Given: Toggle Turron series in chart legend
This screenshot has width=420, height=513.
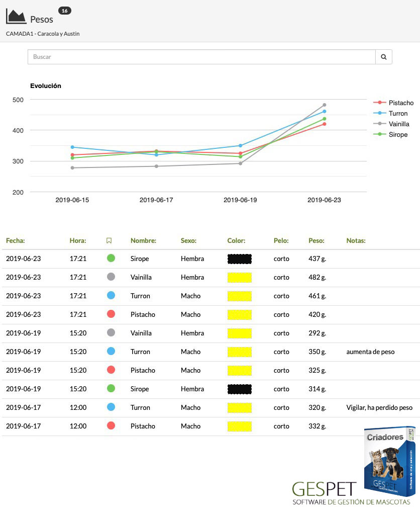Looking at the screenshot, I should 390,113.
